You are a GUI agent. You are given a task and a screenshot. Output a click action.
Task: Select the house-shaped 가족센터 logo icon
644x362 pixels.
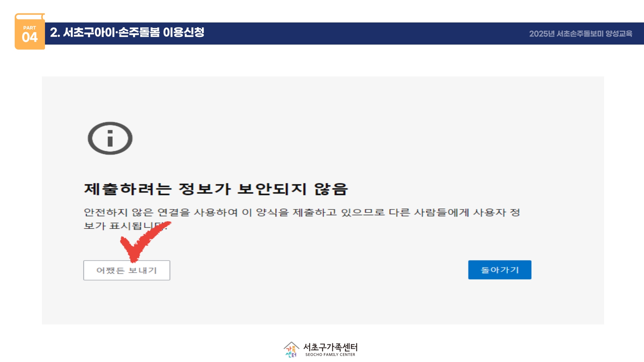291,350
